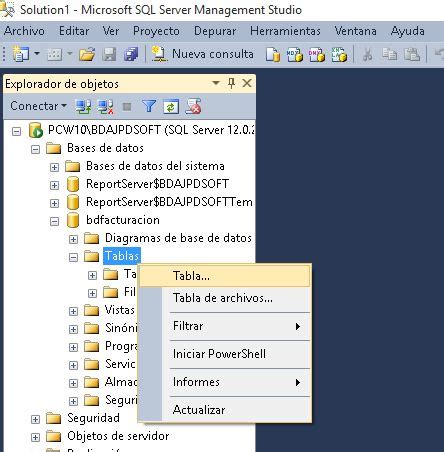Click the Disconnect server icon

[105, 107]
